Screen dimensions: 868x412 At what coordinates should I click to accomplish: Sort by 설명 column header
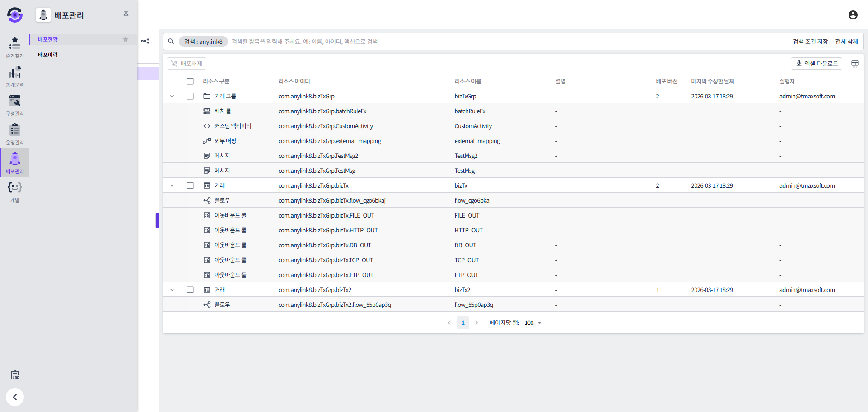coord(560,81)
